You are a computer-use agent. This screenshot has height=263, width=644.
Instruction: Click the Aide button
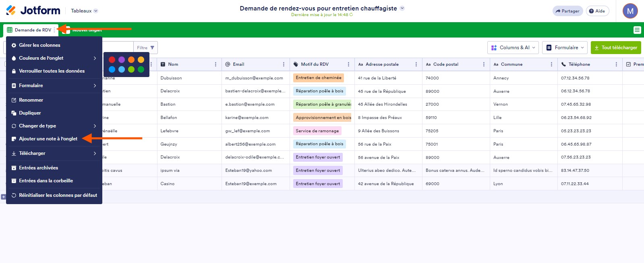(x=597, y=11)
